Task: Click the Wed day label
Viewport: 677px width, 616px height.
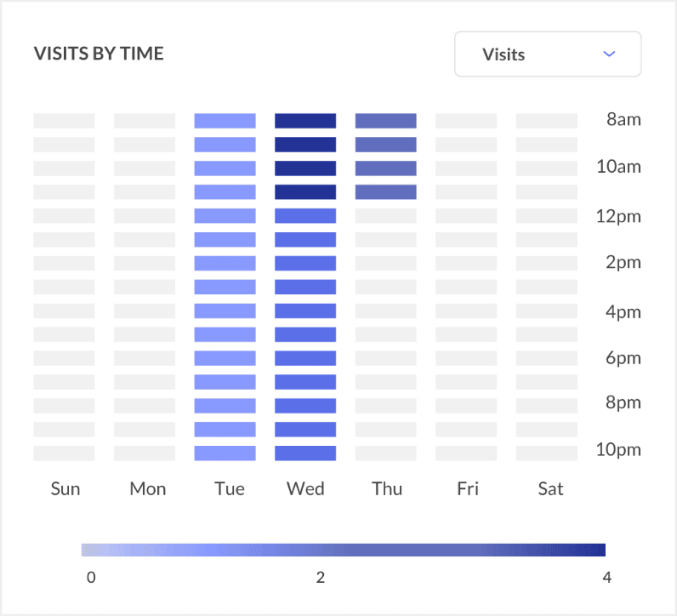Action: coord(305,489)
